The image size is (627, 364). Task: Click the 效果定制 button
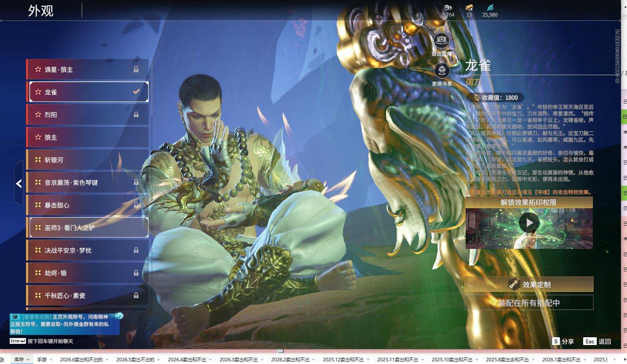pyautogui.click(x=529, y=284)
